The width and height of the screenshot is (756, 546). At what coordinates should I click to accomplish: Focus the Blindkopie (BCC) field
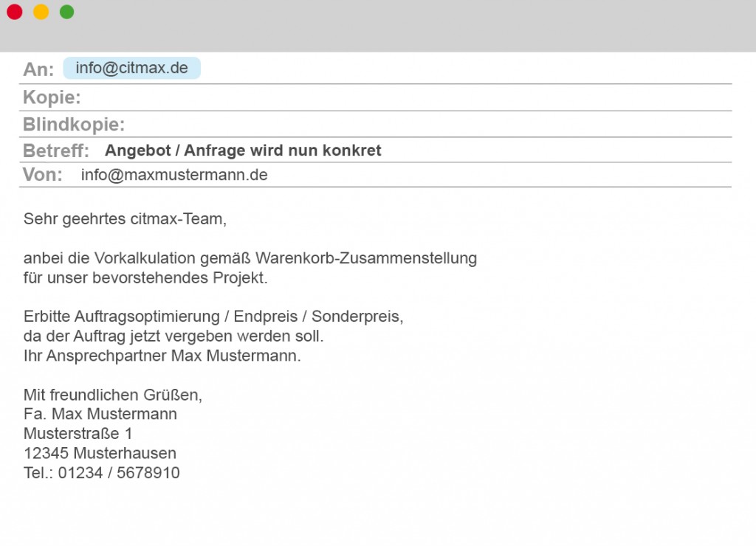(x=428, y=124)
